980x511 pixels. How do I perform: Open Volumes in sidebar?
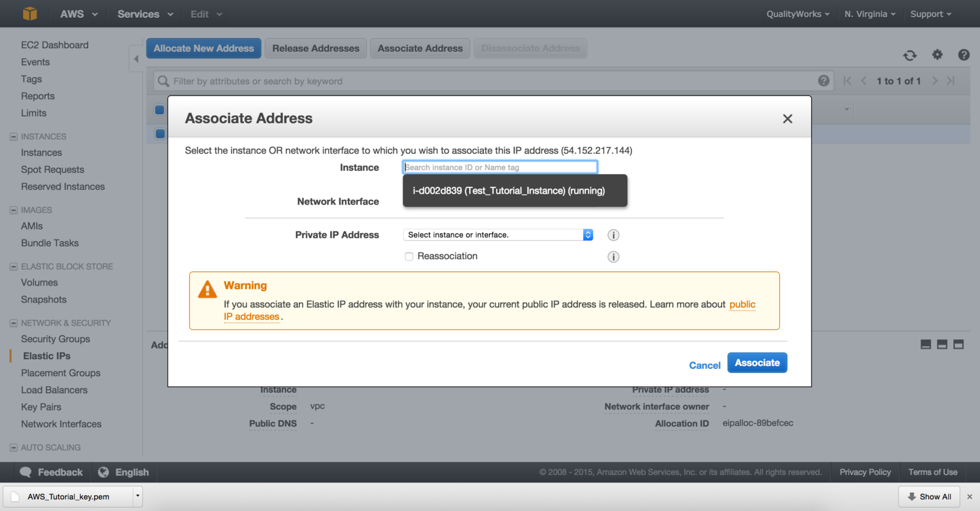click(39, 283)
